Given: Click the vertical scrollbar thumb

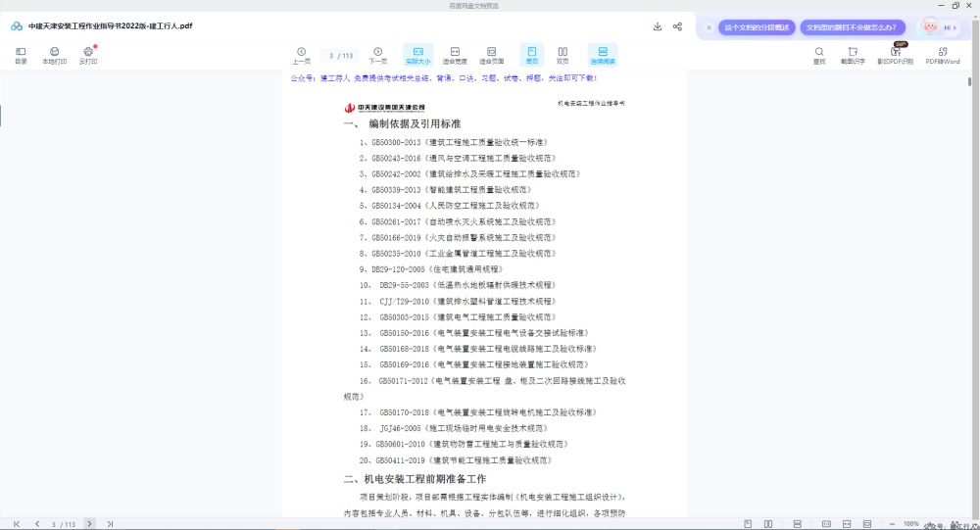Looking at the screenshot, I should (969, 81).
